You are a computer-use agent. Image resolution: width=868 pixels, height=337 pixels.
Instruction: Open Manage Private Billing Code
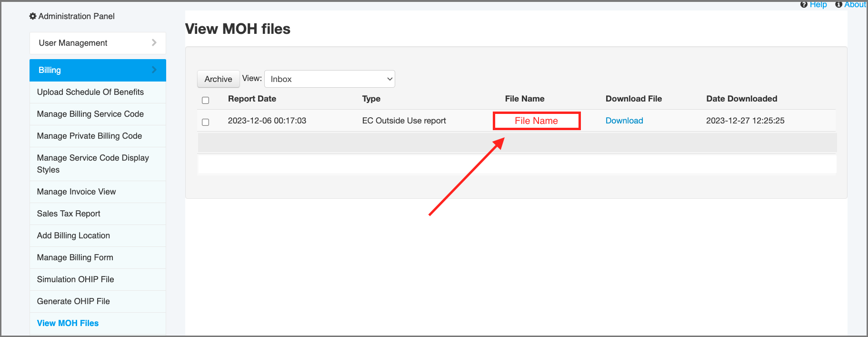point(98,136)
